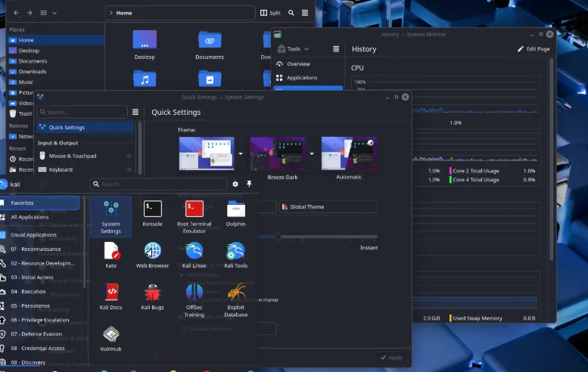Open dropdown arrow beside light theme thumbnail
Viewport: 588px width, 372px height.
241,153
